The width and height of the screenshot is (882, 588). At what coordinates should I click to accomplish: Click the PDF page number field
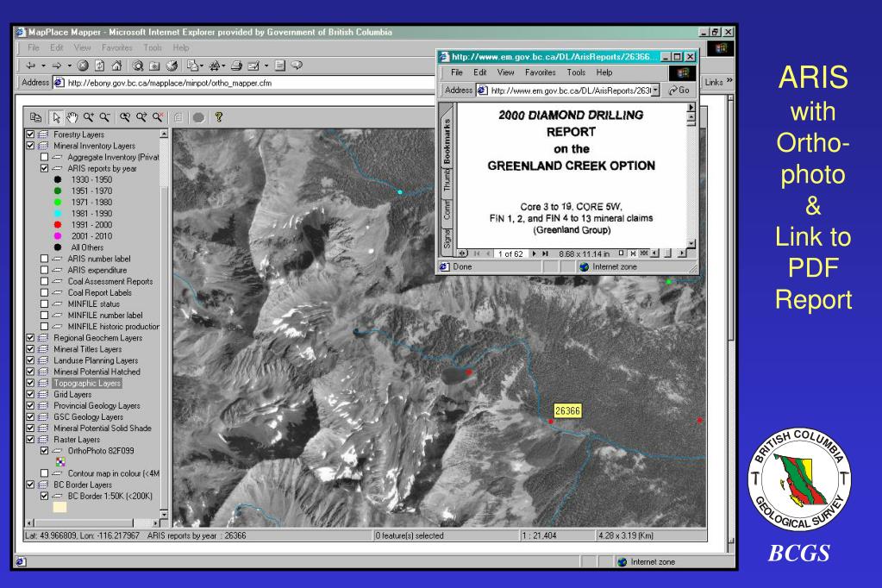(510, 253)
